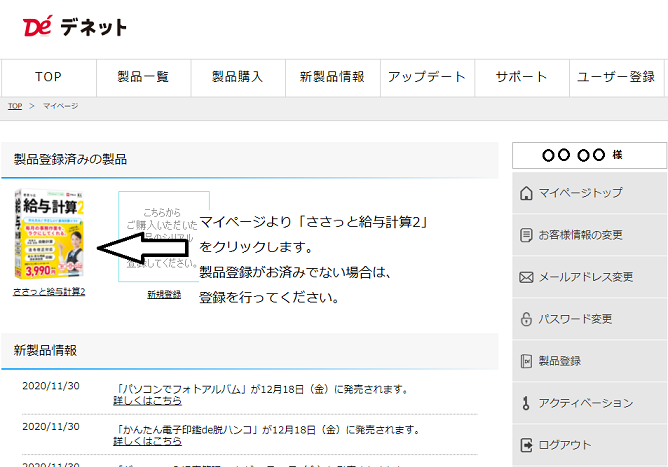Open メールアドレス変更 sidebar item
This screenshot has height=467, width=668.
[590, 277]
